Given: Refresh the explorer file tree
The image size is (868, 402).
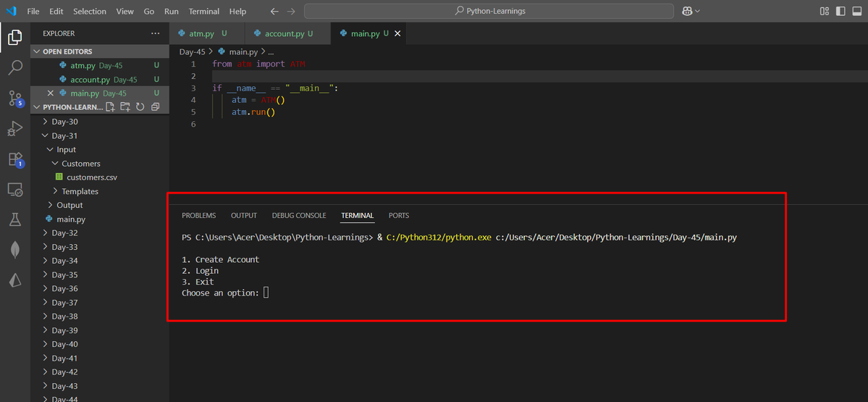Looking at the screenshot, I should pos(140,107).
